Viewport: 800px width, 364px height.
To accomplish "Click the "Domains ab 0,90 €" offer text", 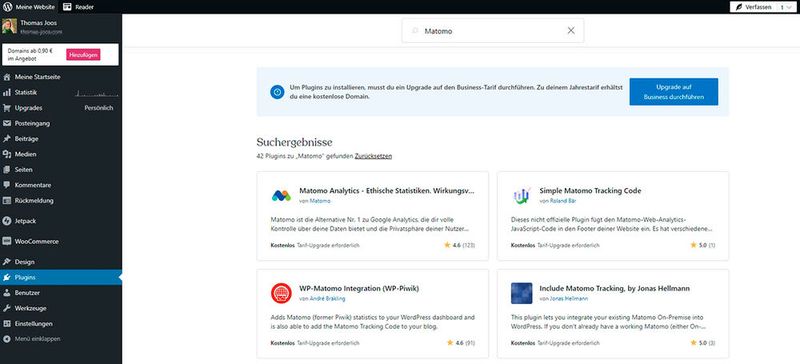I will (30, 55).
